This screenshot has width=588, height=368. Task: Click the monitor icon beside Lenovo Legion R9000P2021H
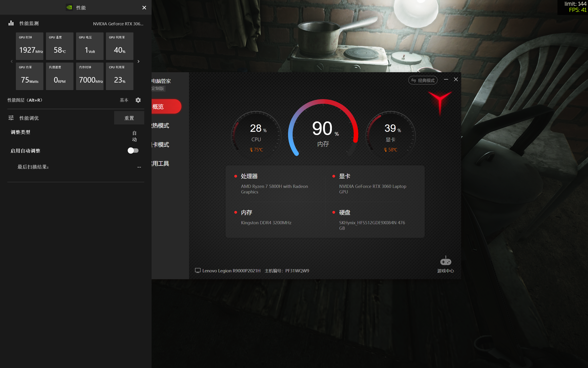click(x=198, y=271)
